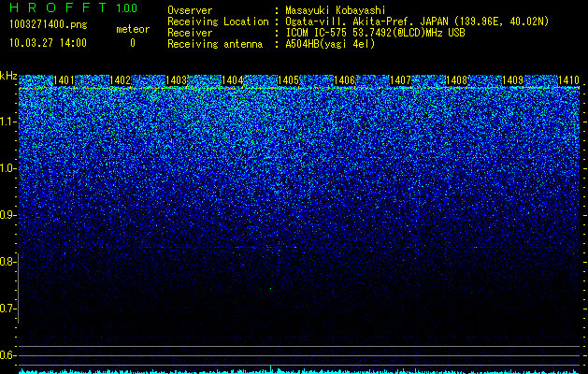This screenshot has height=374, width=588.
Task: Click the 1404 time marker
Action: [x=232, y=80]
